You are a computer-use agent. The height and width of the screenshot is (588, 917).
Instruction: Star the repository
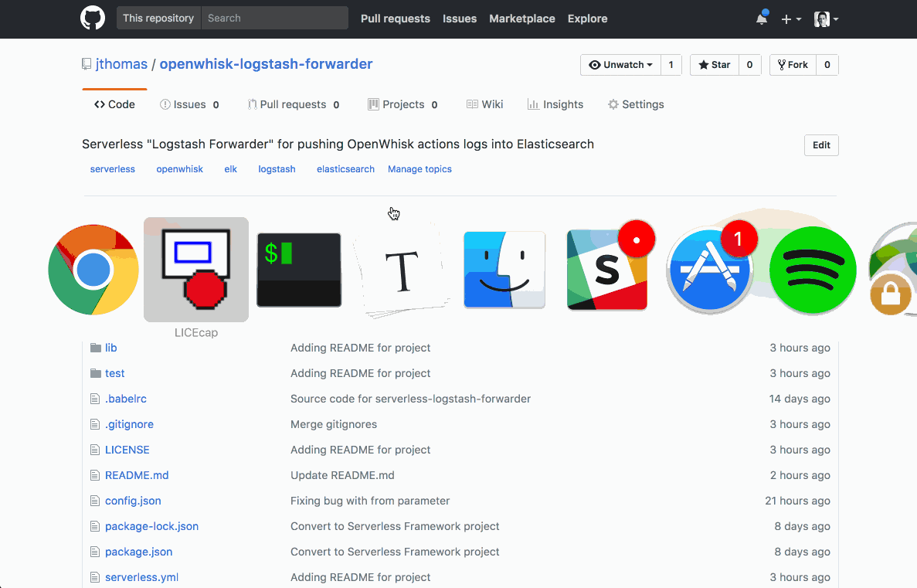coord(715,65)
